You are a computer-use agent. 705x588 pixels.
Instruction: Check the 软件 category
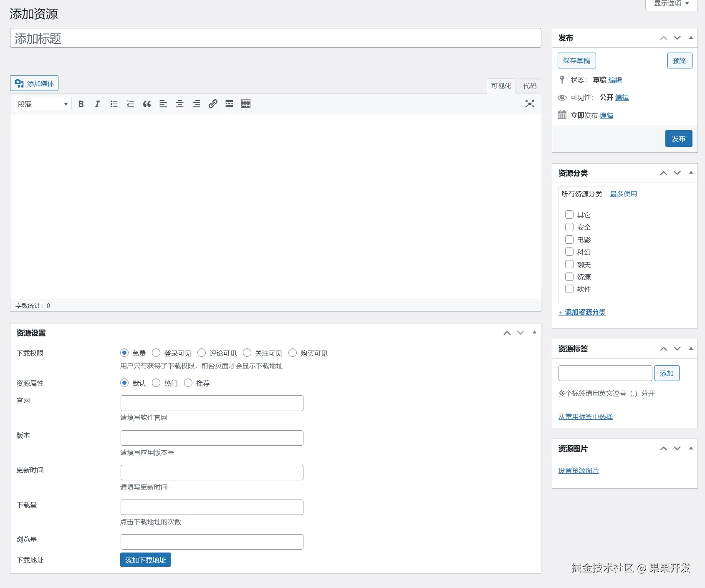point(569,289)
